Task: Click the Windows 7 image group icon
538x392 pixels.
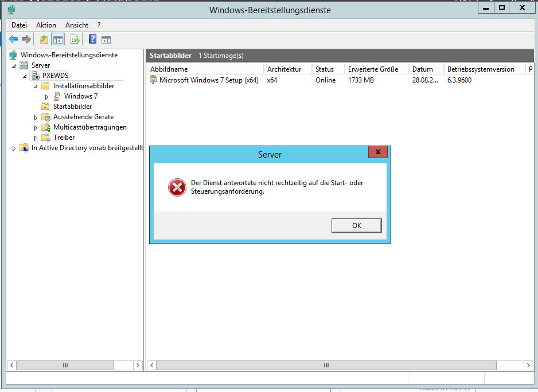Action: coord(57,96)
